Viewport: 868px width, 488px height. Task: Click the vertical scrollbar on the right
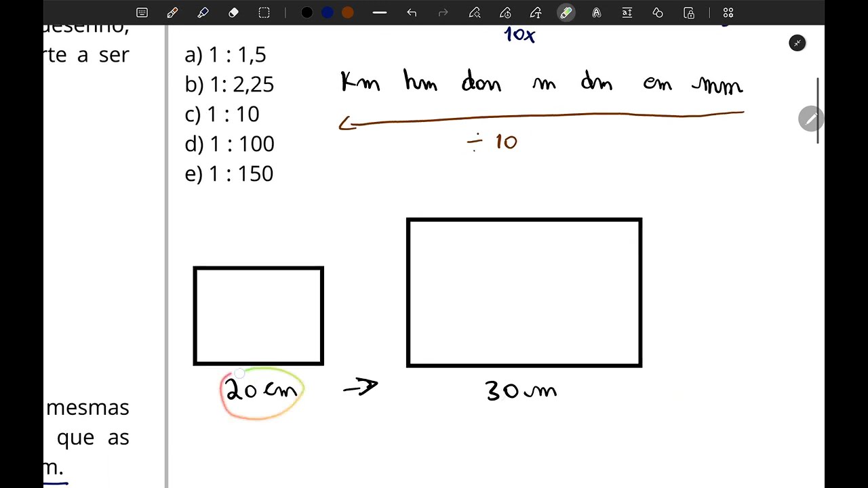tap(818, 110)
